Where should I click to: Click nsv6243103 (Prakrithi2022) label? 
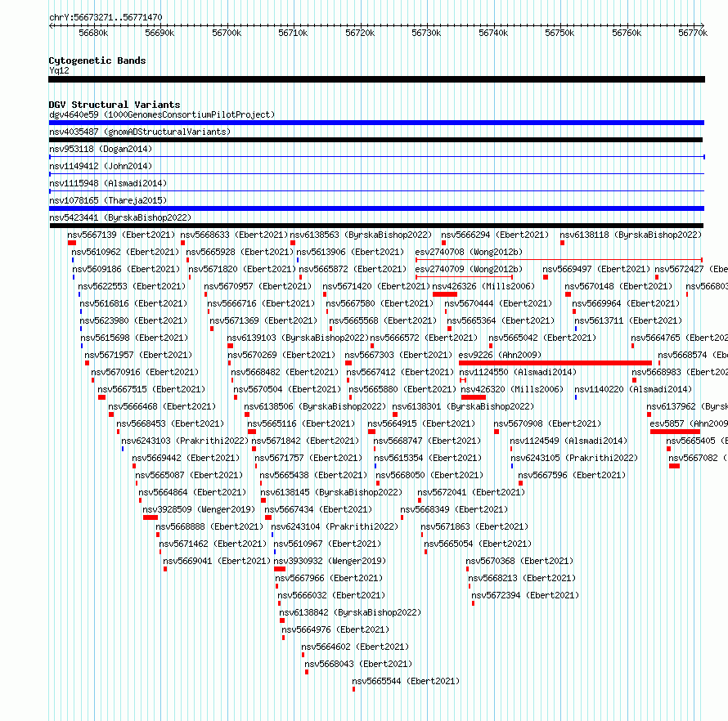coord(185,441)
